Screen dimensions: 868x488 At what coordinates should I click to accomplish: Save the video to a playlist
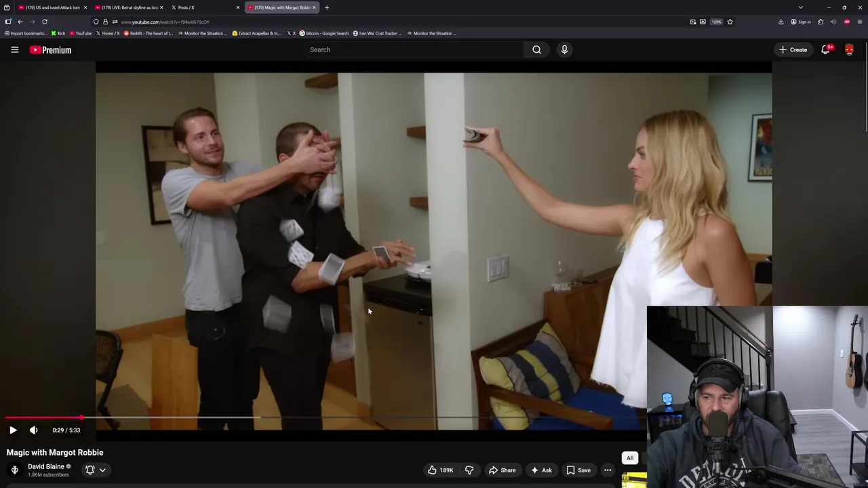pos(578,470)
